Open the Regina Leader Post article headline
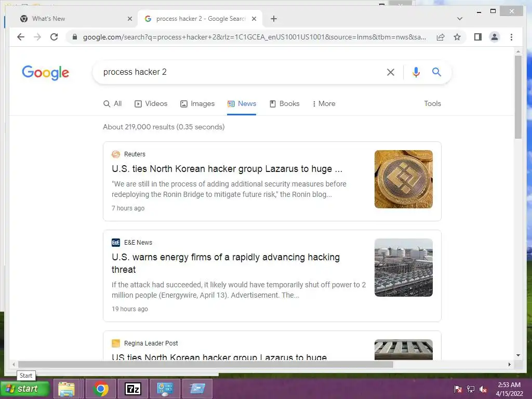 (219, 357)
